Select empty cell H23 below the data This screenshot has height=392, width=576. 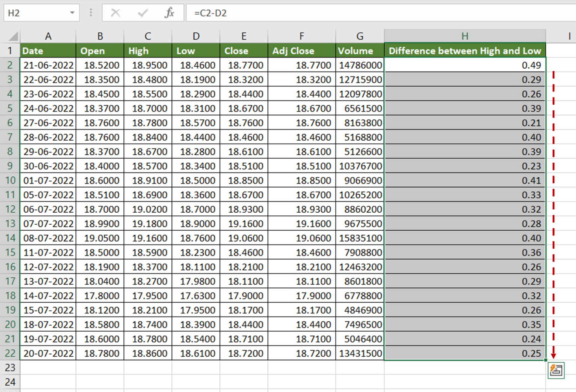[x=465, y=368]
